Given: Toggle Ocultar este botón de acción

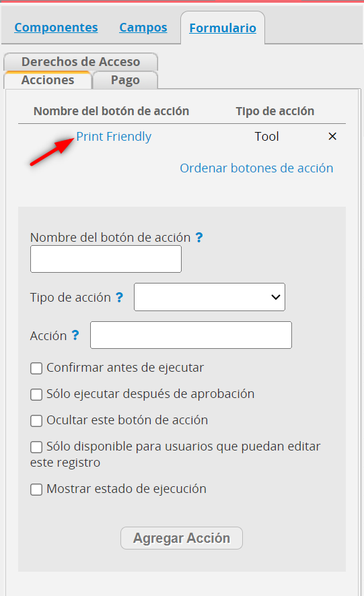Looking at the screenshot, I should 36,421.
